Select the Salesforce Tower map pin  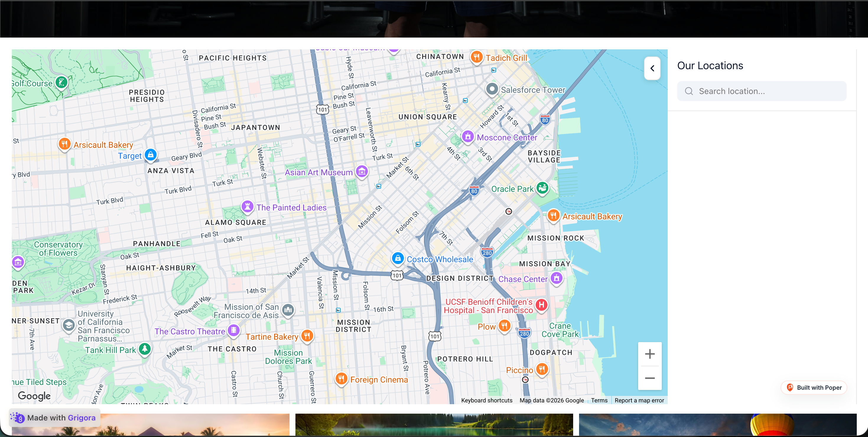tap(492, 89)
